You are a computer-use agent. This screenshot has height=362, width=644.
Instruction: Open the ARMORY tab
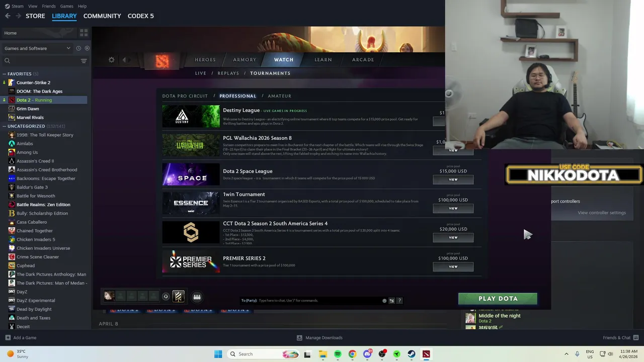click(x=245, y=60)
